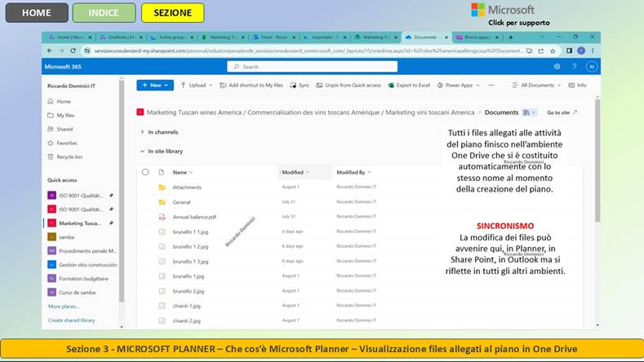Switch to the OneNote browser tab
The image size is (644, 362).
(121, 37)
